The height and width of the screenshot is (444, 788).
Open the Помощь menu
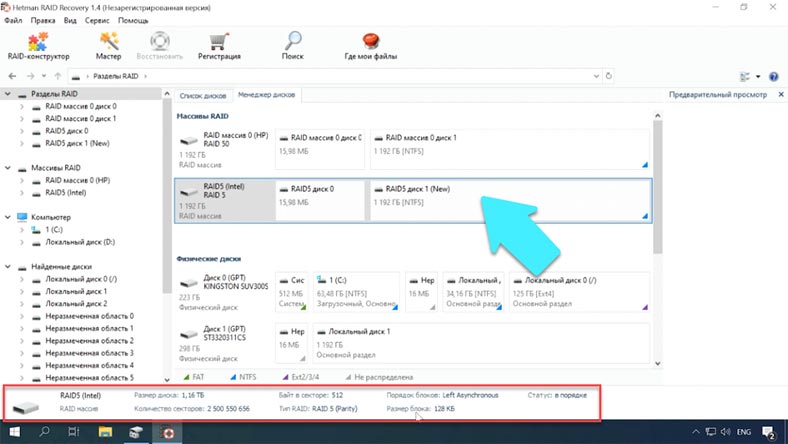pos(133,21)
